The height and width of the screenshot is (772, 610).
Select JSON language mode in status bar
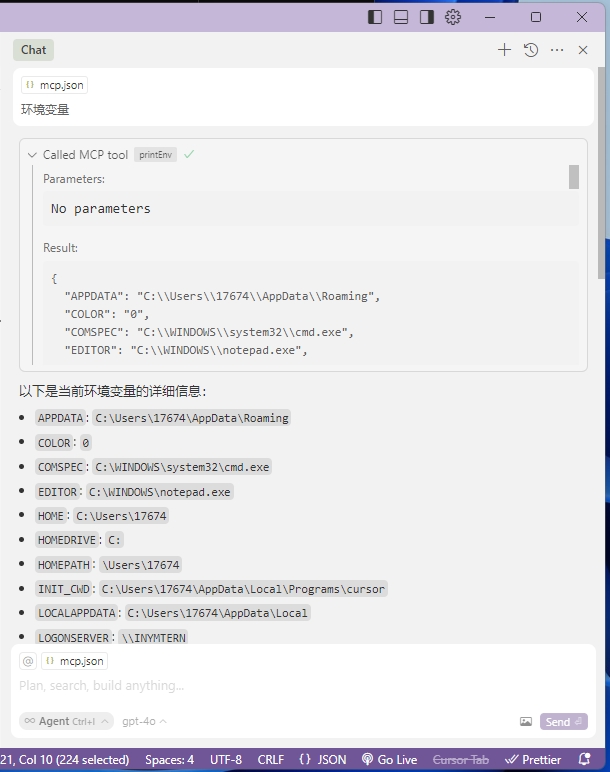pos(323,760)
